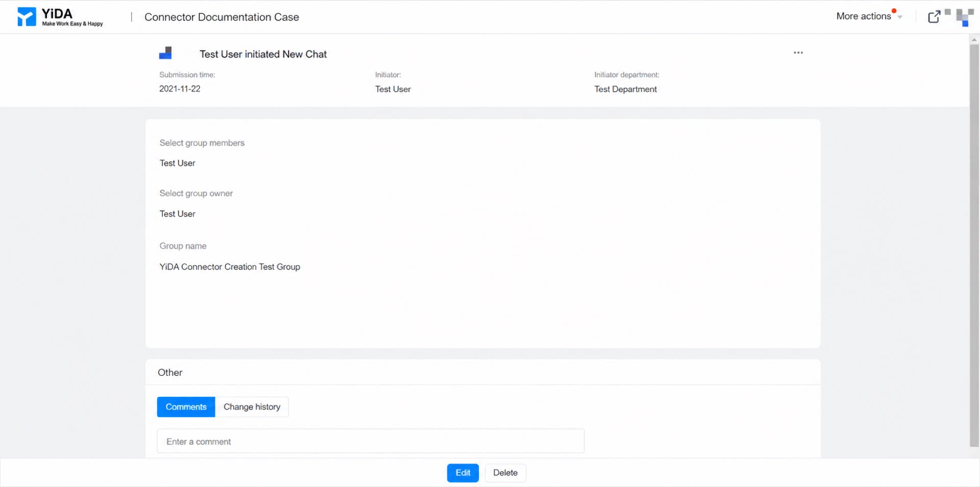Click the More actions dropdown arrow

(899, 17)
